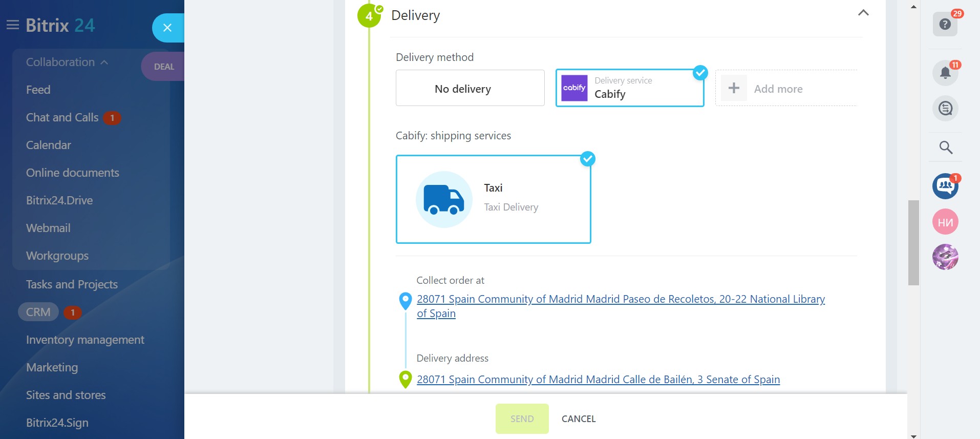
Task: Open the search magnifier icon
Action: pyautogui.click(x=946, y=148)
